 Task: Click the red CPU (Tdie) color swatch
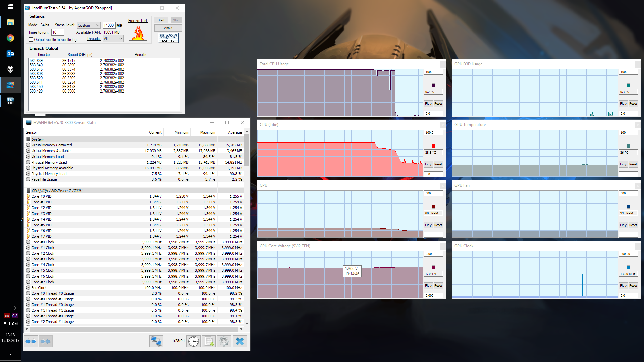pos(433,146)
